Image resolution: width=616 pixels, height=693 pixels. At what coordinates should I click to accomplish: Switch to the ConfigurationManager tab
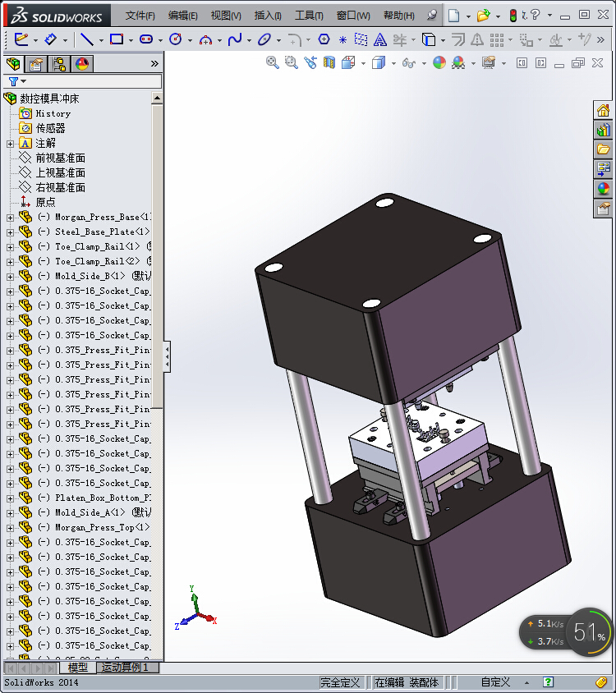59,64
